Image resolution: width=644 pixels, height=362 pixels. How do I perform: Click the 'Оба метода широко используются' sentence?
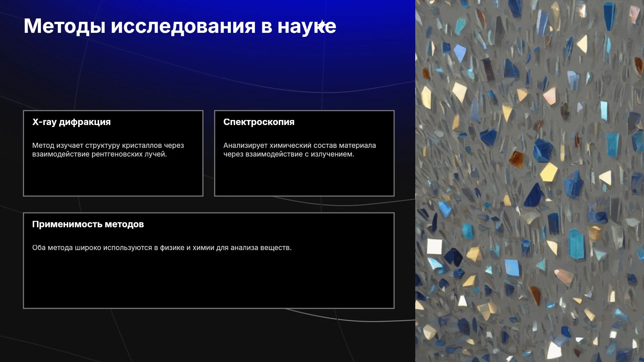(x=162, y=248)
